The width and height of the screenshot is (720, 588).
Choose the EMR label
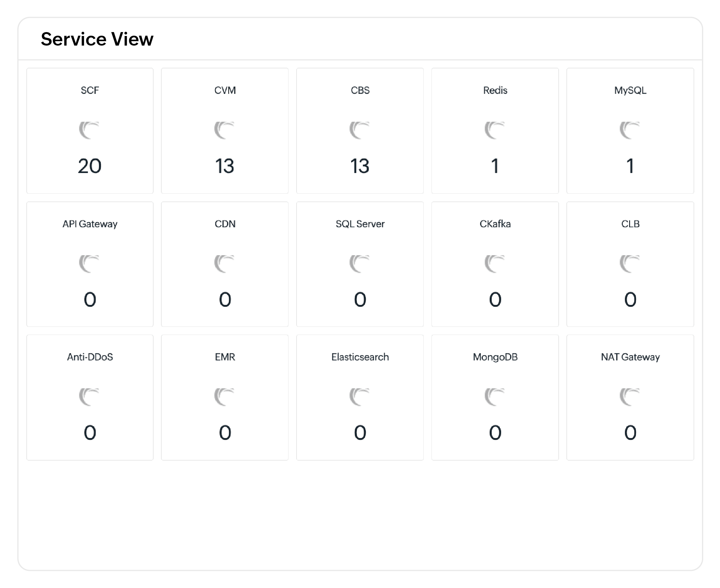[x=225, y=357]
